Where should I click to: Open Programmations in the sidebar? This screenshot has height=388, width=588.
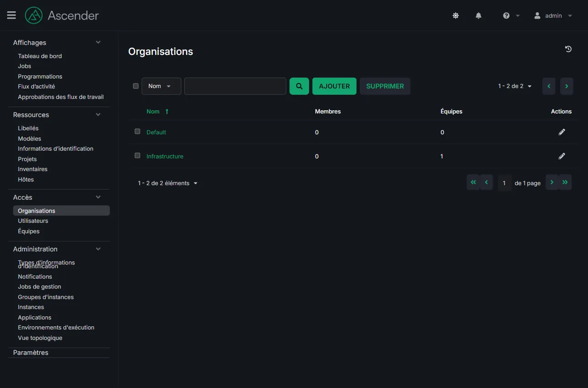40,77
